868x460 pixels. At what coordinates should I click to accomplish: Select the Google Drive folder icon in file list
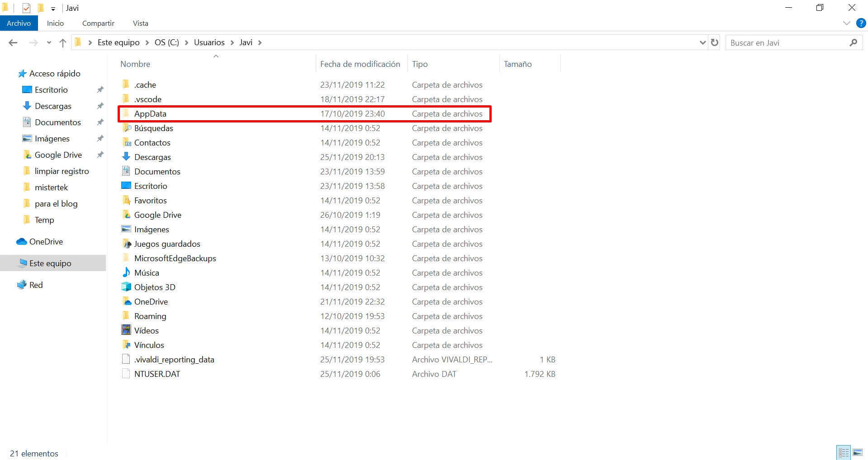click(x=126, y=214)
